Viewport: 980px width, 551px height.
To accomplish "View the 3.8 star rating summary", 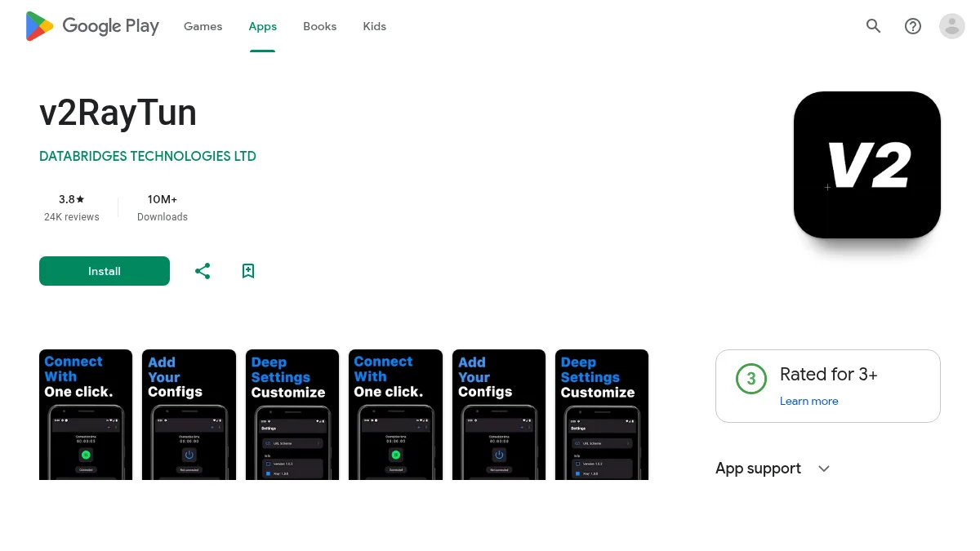I will (72, 199).
